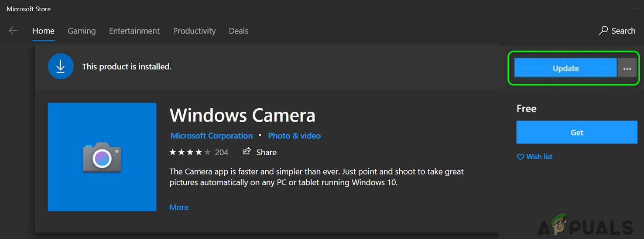Click the Windows Camera app logo tile
644x239 pixels.
[102, 157]
